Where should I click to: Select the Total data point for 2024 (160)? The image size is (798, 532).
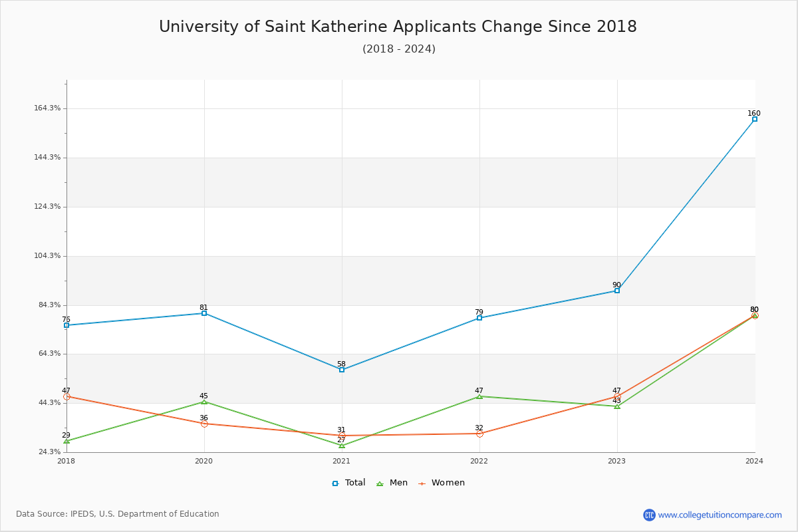point(755,119)
